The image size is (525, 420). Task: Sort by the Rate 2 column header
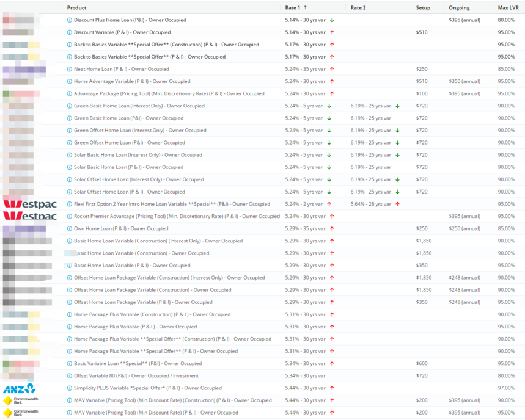coord(358,8)
